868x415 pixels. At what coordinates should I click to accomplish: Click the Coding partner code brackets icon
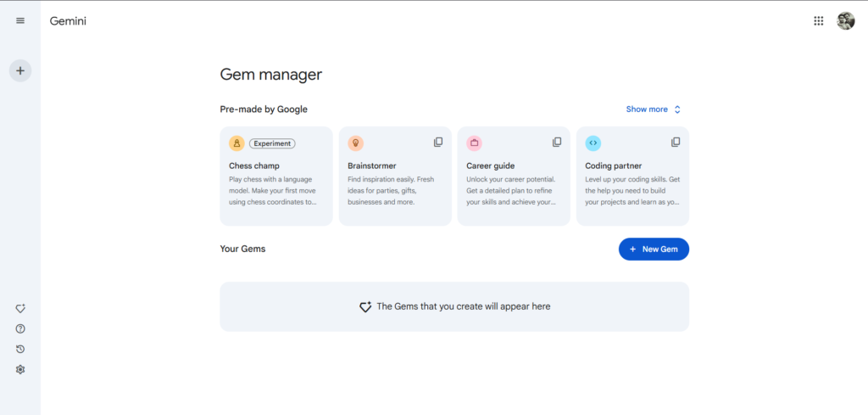593,143
